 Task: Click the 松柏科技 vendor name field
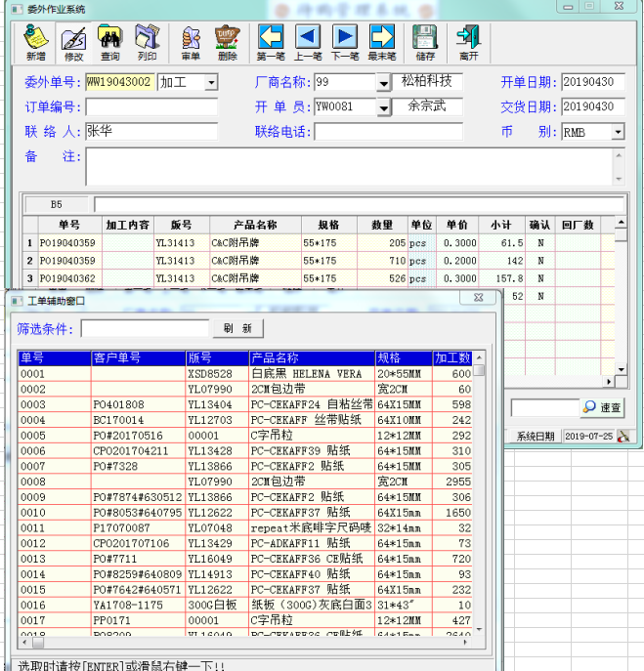tap(427, 81)
